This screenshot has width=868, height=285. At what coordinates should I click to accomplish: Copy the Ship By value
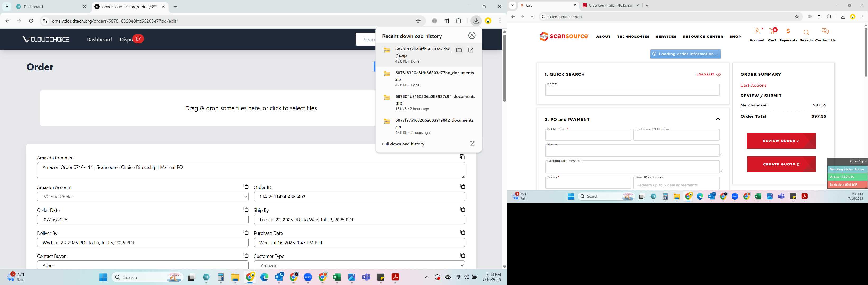[462, 209]
